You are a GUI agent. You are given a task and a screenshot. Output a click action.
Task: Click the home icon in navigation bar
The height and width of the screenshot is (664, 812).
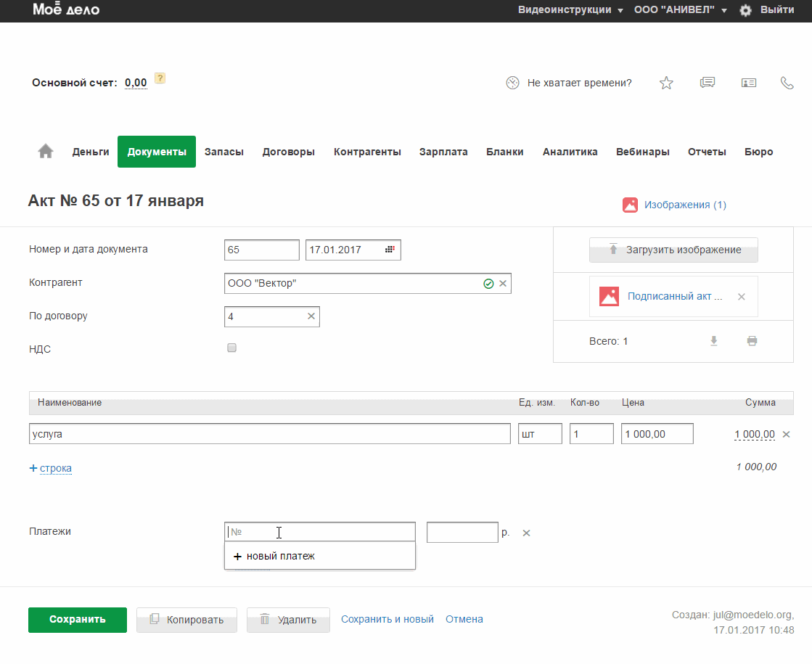click(46, 152)
